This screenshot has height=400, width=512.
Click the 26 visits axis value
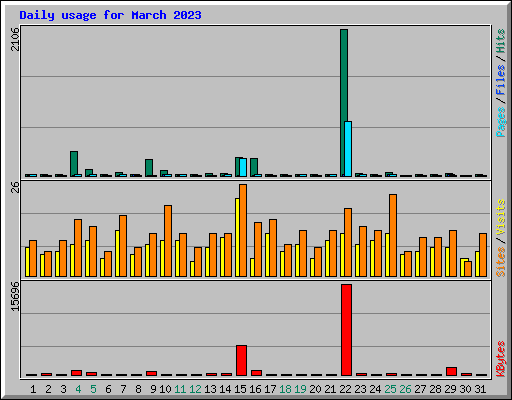[x=15, y=188]
